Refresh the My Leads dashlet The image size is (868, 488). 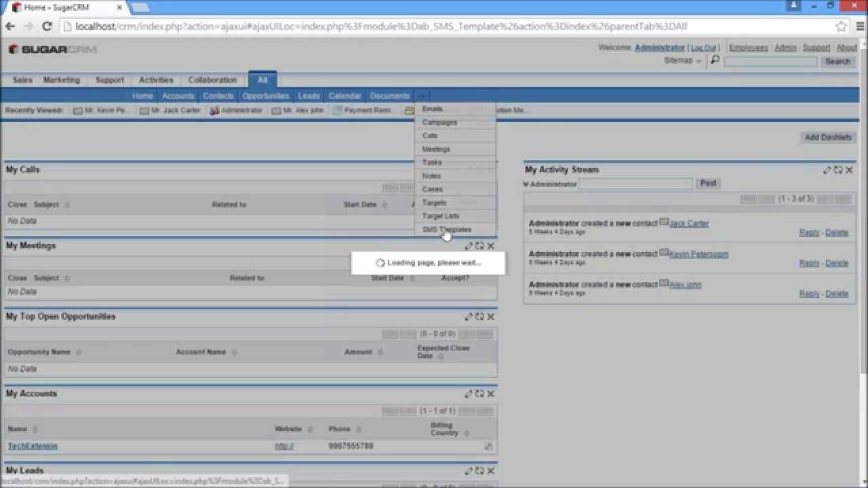click(479, 471)
